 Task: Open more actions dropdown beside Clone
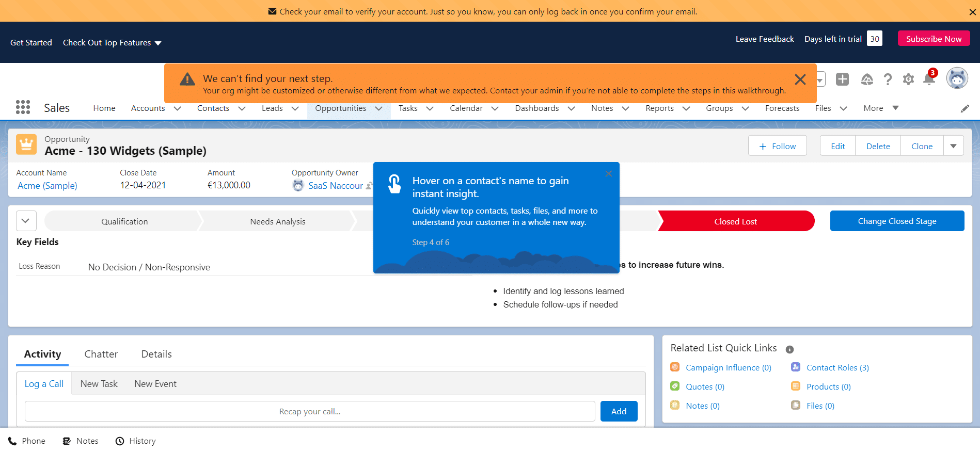pyautogui.click(x=953, y=146)
